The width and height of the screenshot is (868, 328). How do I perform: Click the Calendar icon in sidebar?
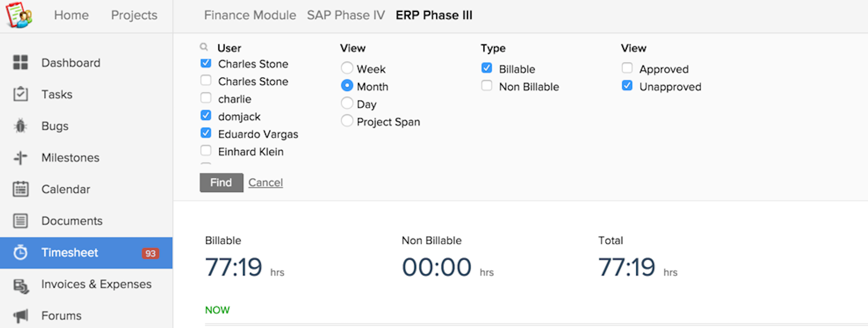tap(21, 189)
